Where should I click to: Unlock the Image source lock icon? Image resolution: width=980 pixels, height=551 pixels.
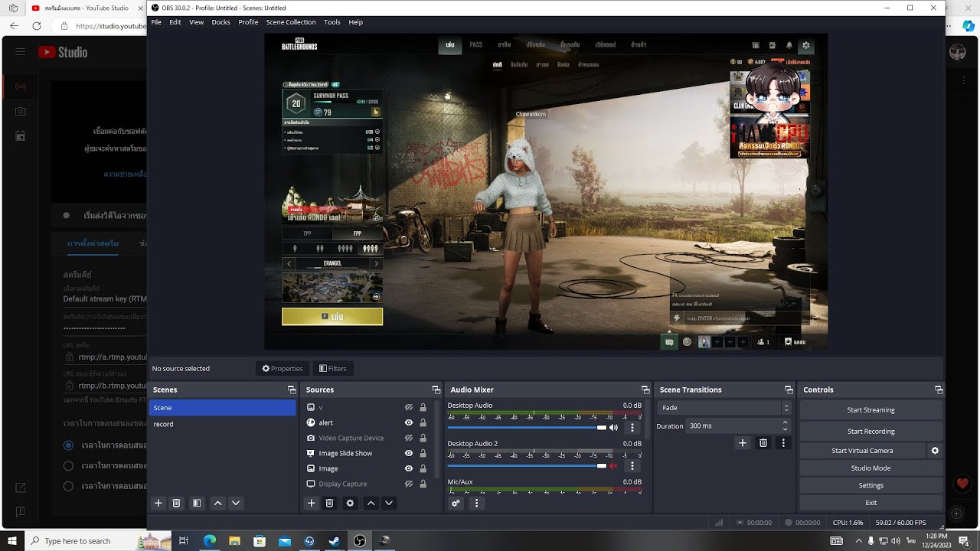coord(423,468)
